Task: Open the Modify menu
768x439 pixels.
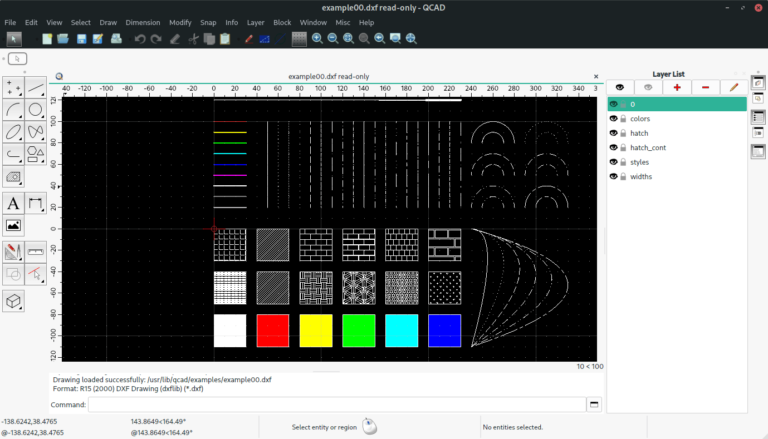Action: point(180,22)
